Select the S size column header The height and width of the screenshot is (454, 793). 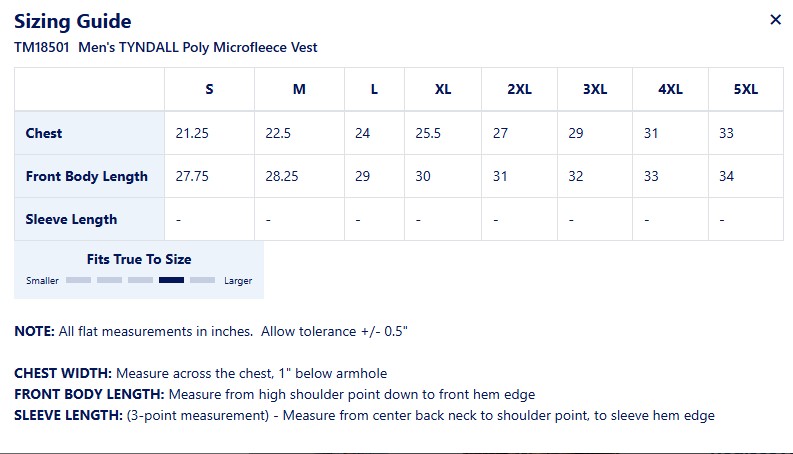click(x=209, y=89)
